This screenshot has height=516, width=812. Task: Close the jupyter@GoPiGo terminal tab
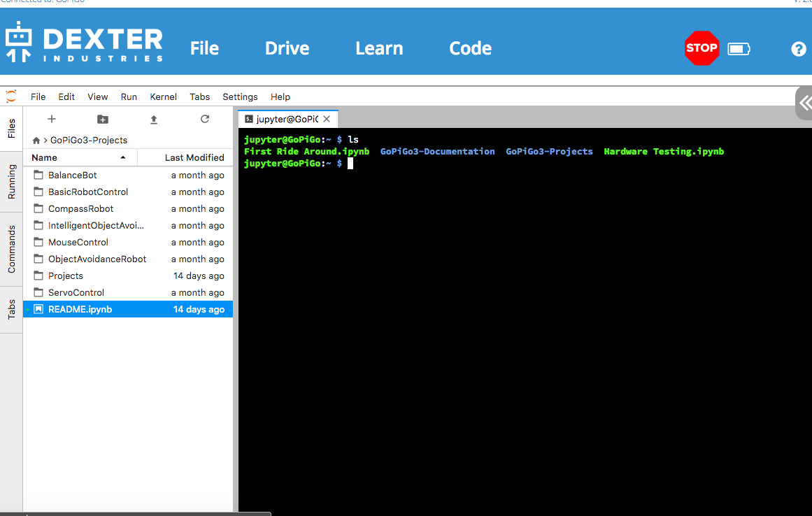327,119
